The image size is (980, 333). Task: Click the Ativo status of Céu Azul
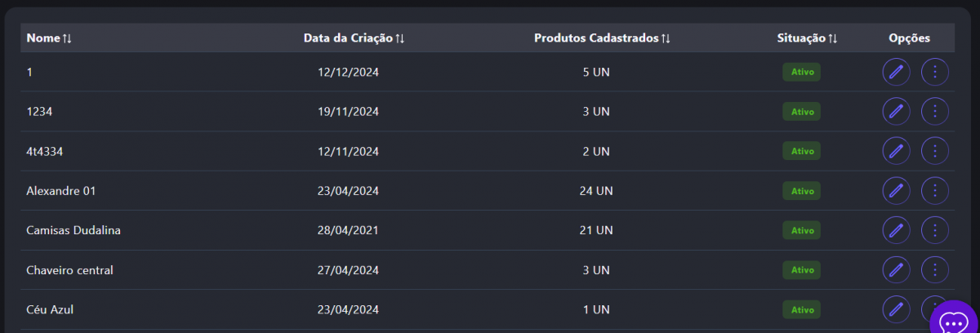click(801, 309)
